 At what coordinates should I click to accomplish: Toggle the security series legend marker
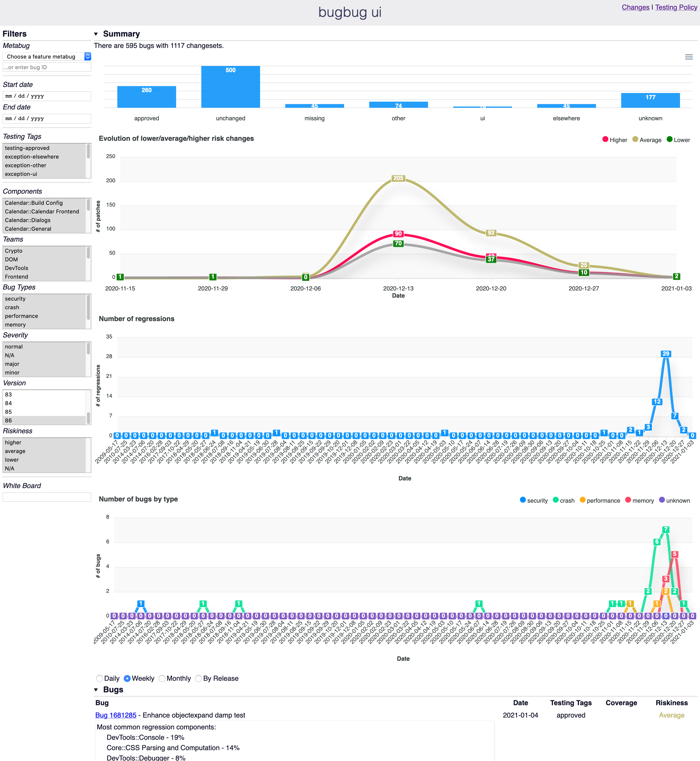tap(523, 500)
